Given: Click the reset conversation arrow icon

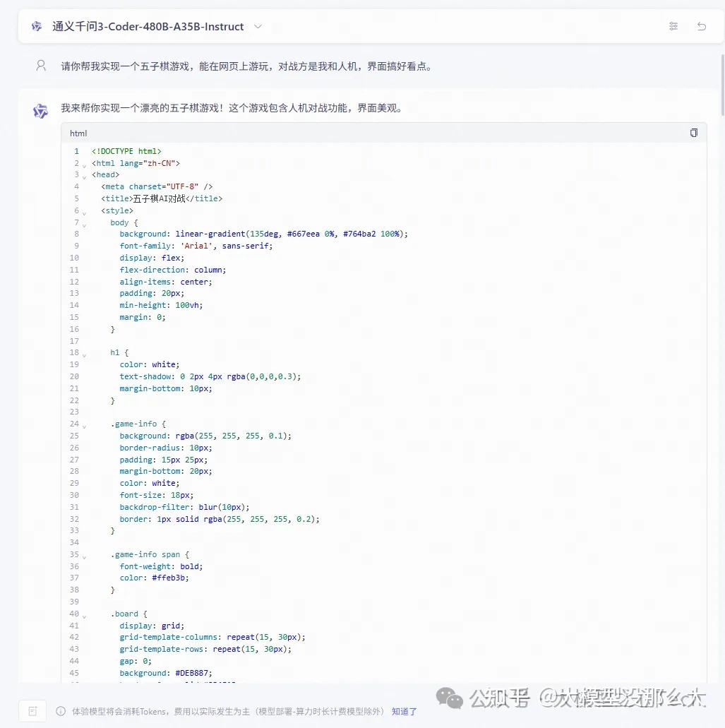Looking at the screenshot, I should 701,25.
